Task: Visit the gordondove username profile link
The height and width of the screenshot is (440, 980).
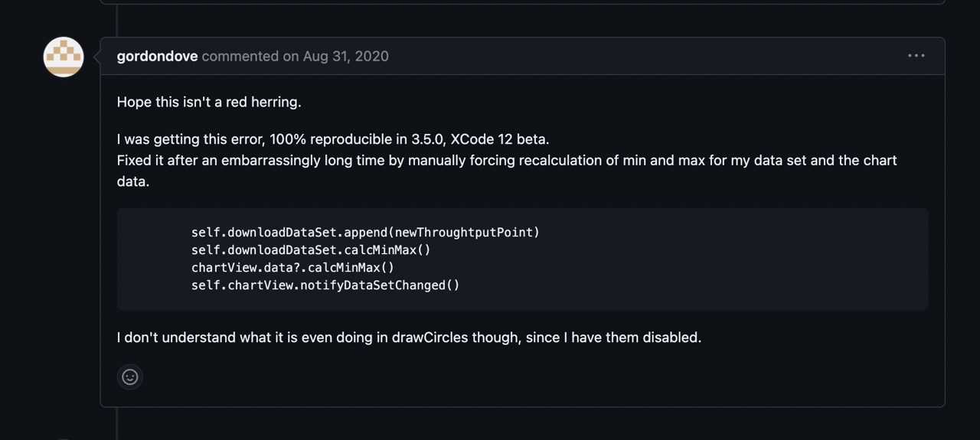Action: point(157,56)
